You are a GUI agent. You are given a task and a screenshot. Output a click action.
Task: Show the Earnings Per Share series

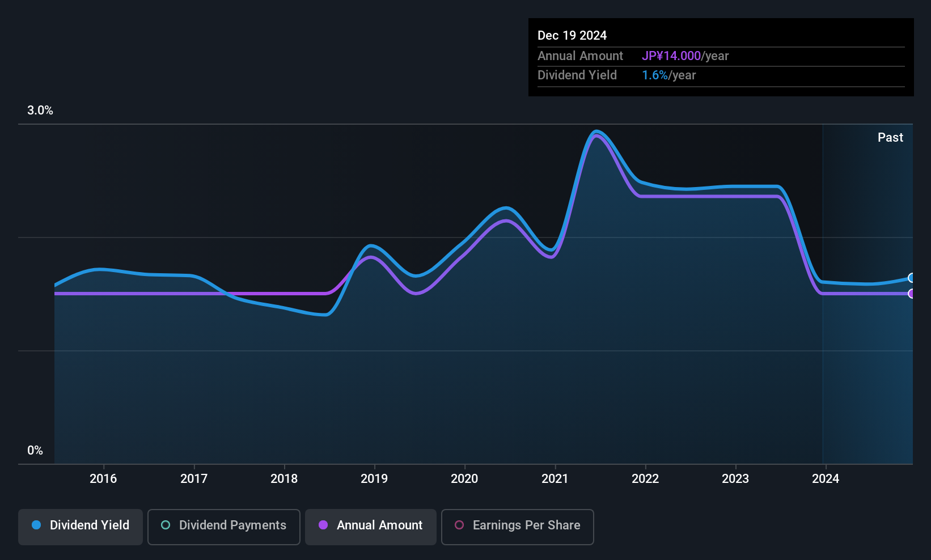pyautogui.click(x=517, y=527)
